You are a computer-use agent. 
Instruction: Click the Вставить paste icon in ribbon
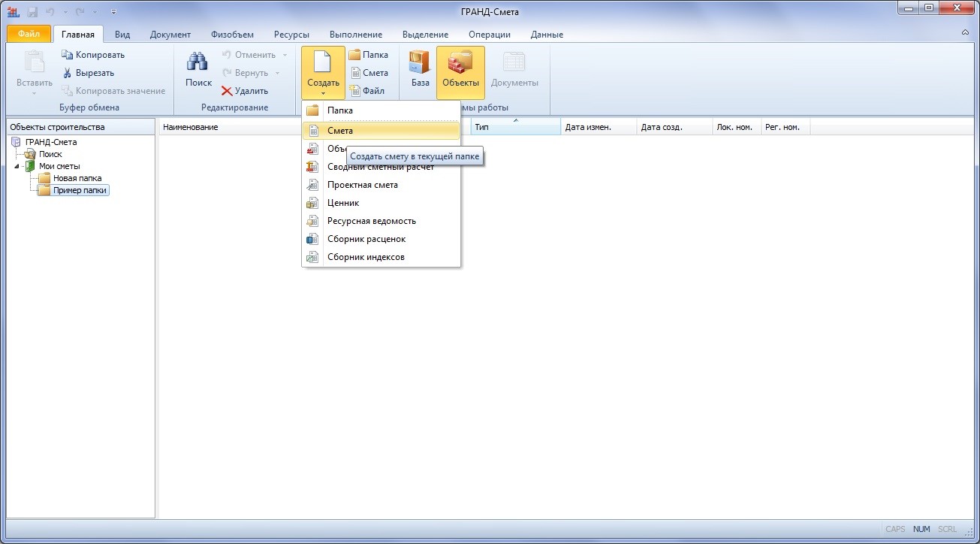pos(35,62)
